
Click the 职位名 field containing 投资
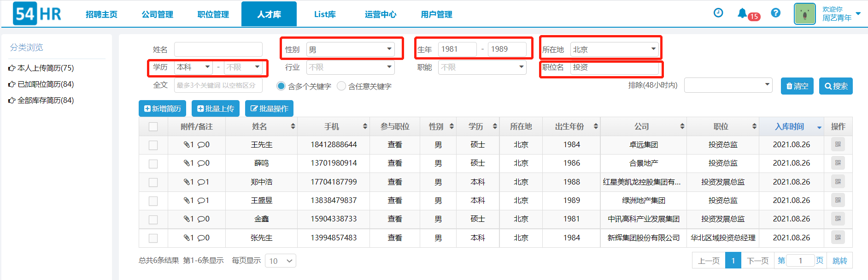pyautogui.click(x=615, y=67)
